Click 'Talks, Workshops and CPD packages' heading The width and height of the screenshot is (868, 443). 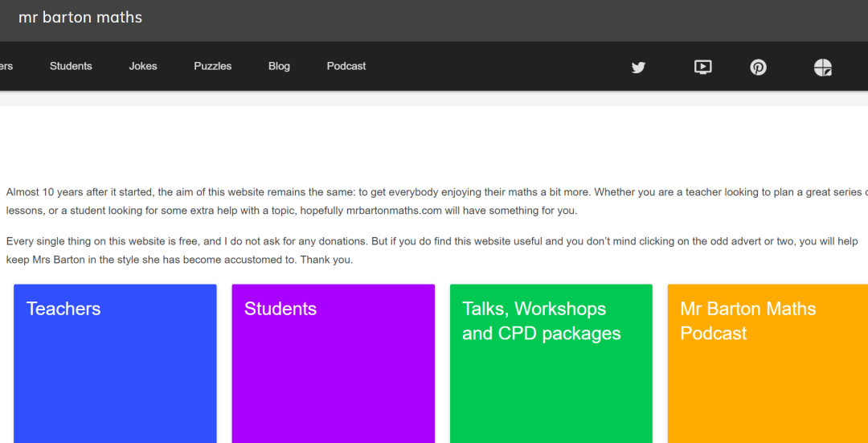point(542,321)
